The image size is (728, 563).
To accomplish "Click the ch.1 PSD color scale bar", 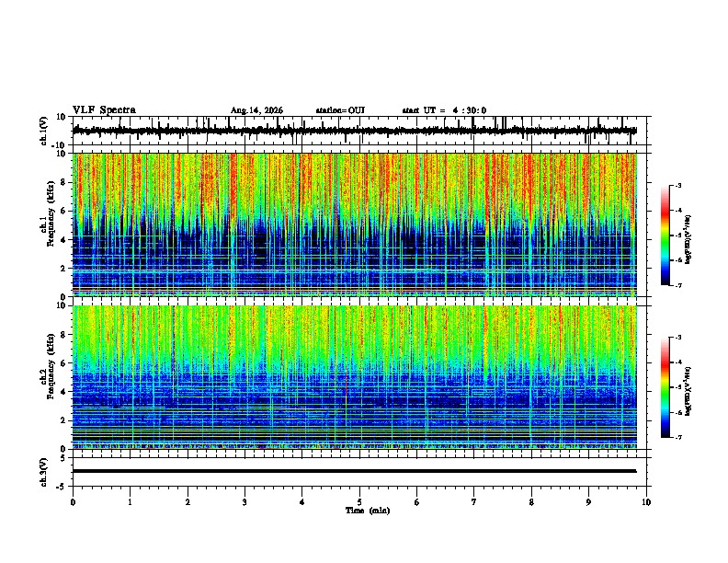I will pyautogui.click(x=665, y=236).
